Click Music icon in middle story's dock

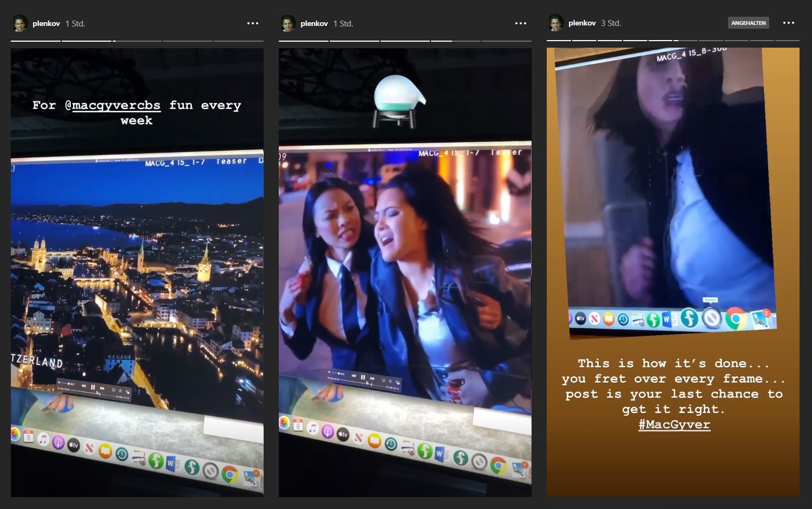pos(312,429)
